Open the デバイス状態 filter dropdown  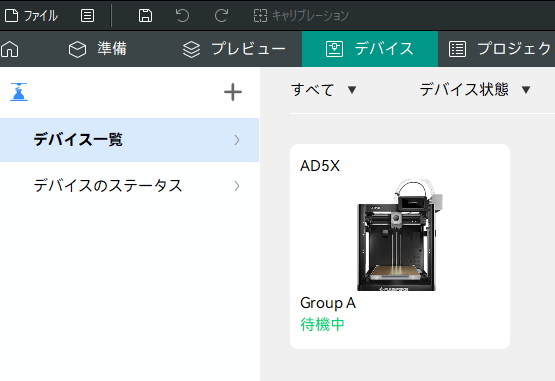click(x=475, y=90)
